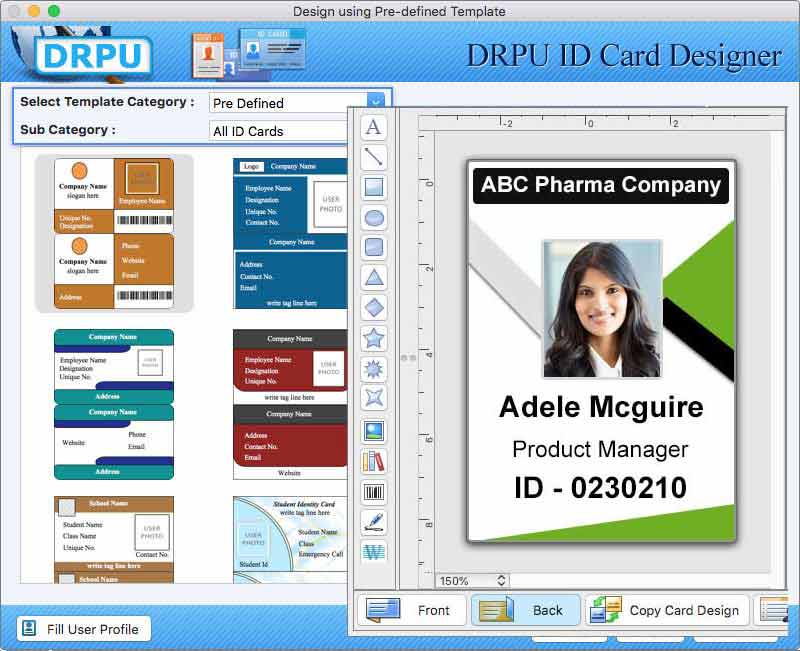
Task: Select the Signature pen tool
Action: point(373,522)
